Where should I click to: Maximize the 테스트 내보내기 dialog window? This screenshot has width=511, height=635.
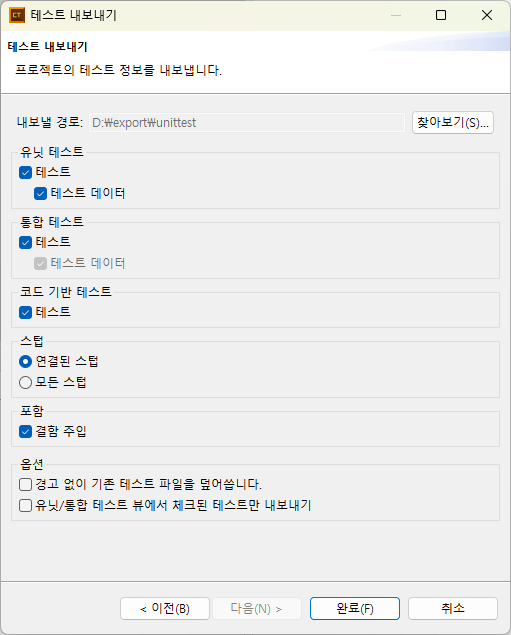pos(441,15)
